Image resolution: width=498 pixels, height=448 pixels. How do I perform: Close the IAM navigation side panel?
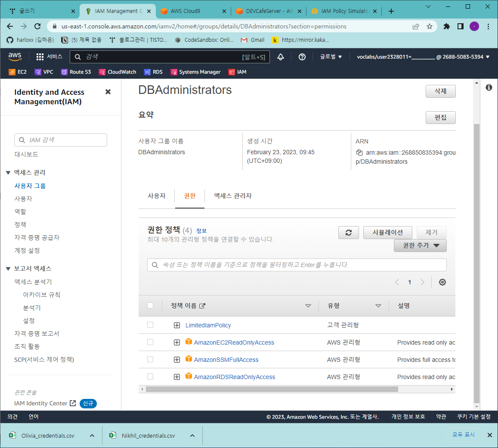[108, 92]
